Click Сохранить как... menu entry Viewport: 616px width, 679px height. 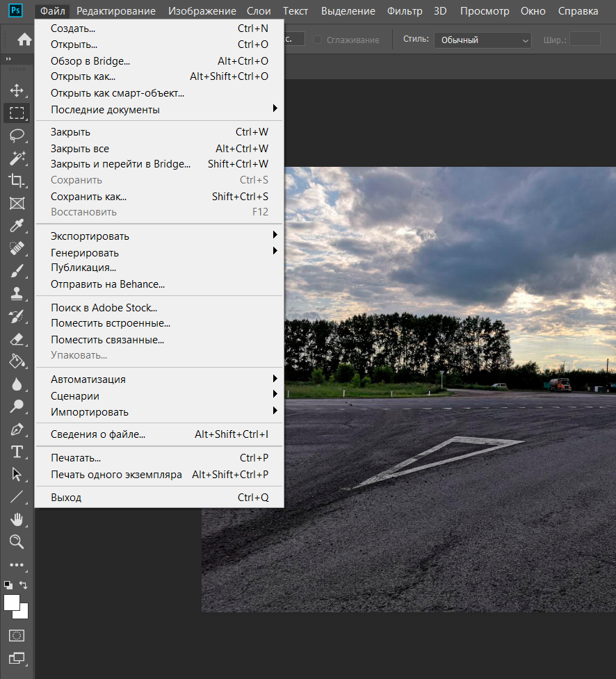click(x=89, y=197)
